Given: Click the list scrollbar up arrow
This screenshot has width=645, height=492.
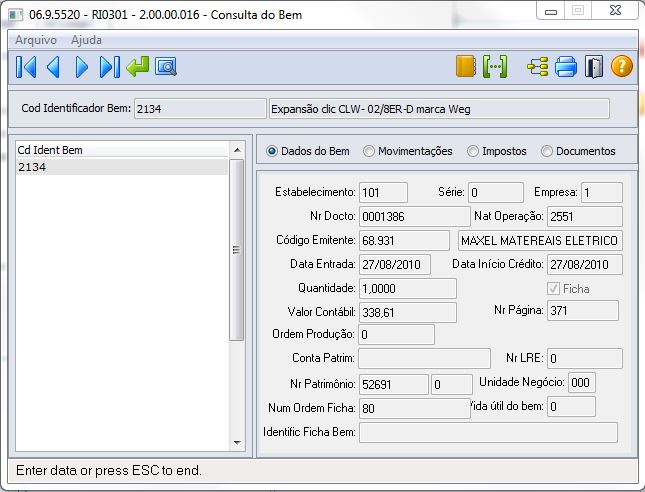Looking at the screenshot, I should coord(237,150).
